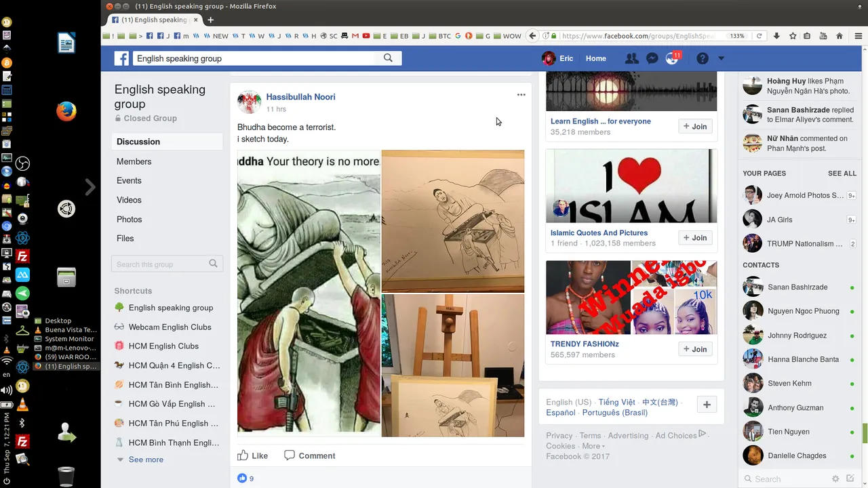Click the Search this group field
This screenshot has height=488, width=868.
pyautogui.click(x=167, y=264)
